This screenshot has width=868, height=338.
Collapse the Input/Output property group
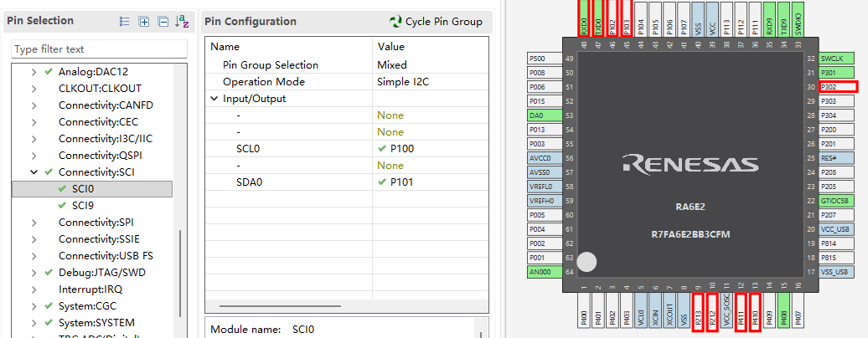pos(214,99)
